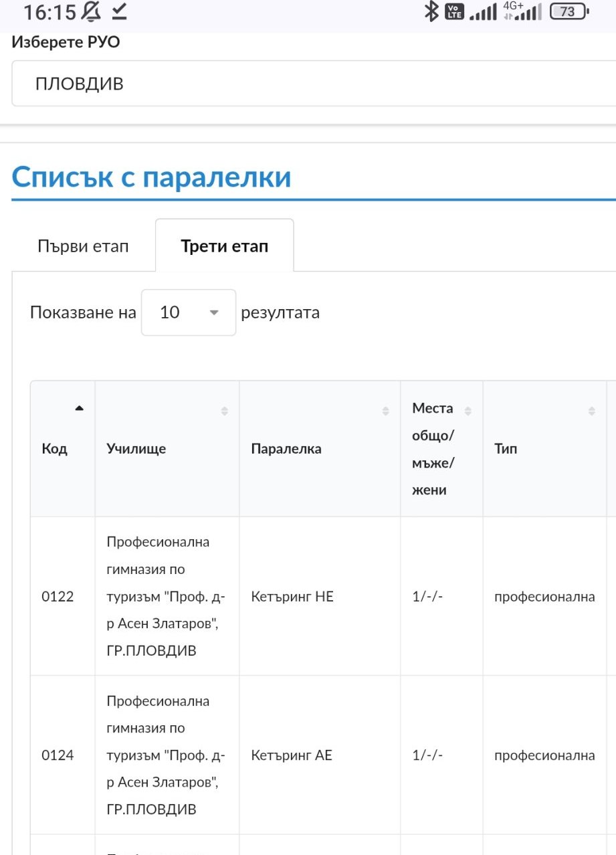Screen dimensions: 616x855
Task: Tap the muted notifications bell icon
Action: point(90,11)
